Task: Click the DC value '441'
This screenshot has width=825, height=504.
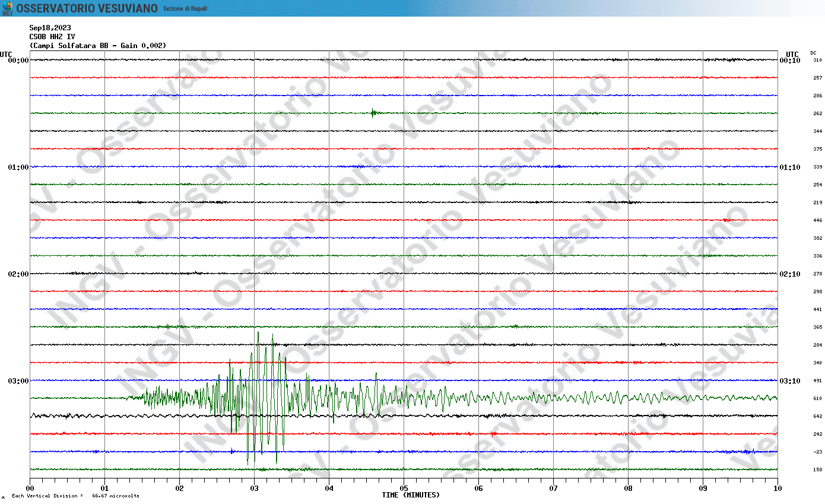Action: (x=817, y=309)
